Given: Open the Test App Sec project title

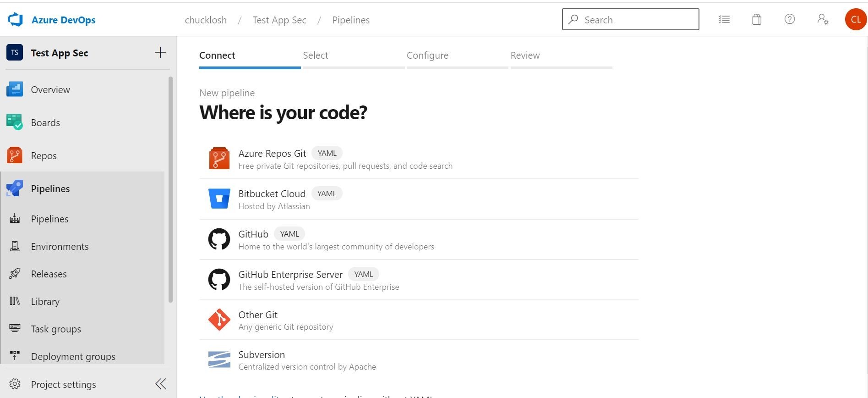Looking at the screenshot, I should (x=60, y=53).
